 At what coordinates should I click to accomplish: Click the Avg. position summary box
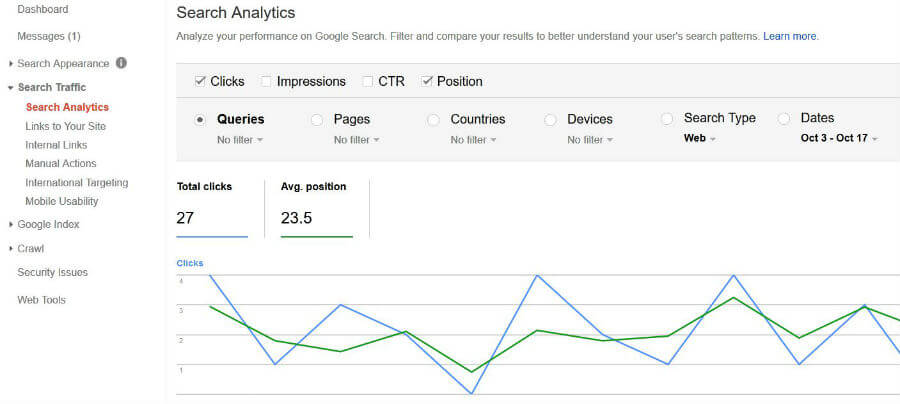[317, 208]
